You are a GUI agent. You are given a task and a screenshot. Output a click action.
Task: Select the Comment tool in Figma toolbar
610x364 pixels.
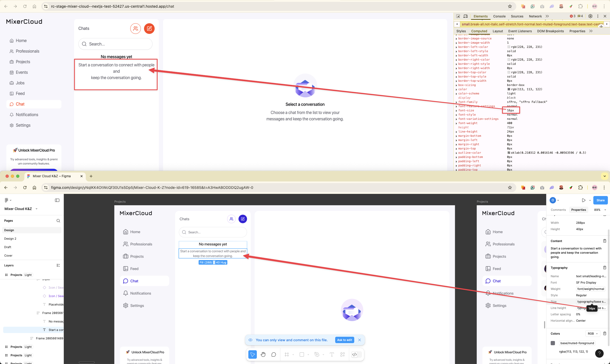point(273,354)
